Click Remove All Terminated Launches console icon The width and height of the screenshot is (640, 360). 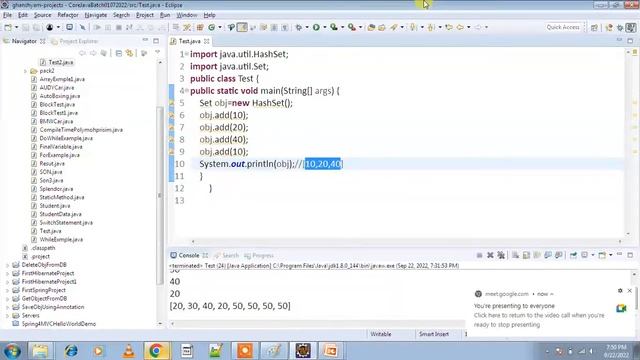tap(501, 255)
